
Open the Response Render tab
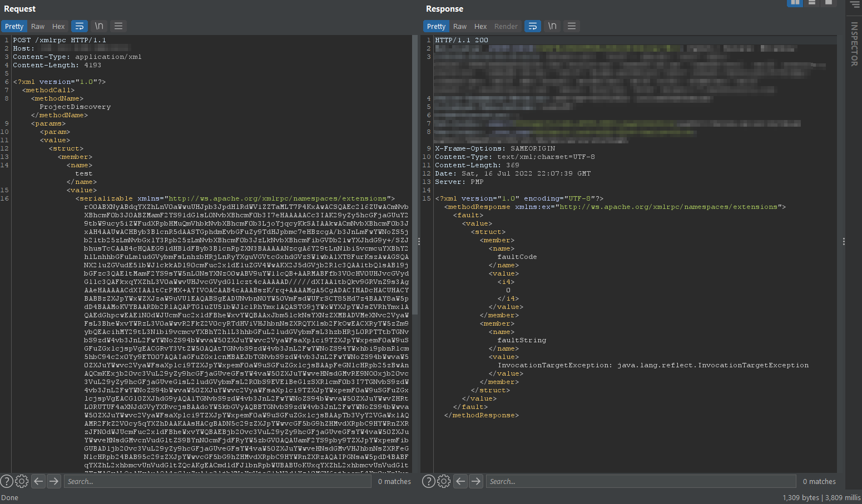coord(506,26)
